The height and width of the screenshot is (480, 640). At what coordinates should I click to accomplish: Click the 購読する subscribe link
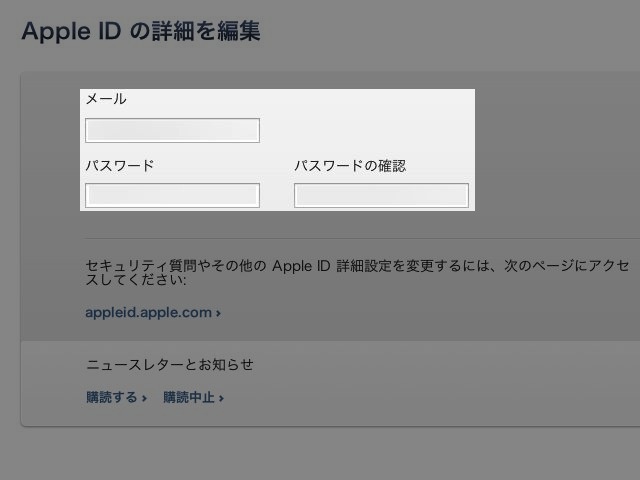[111, 397]
